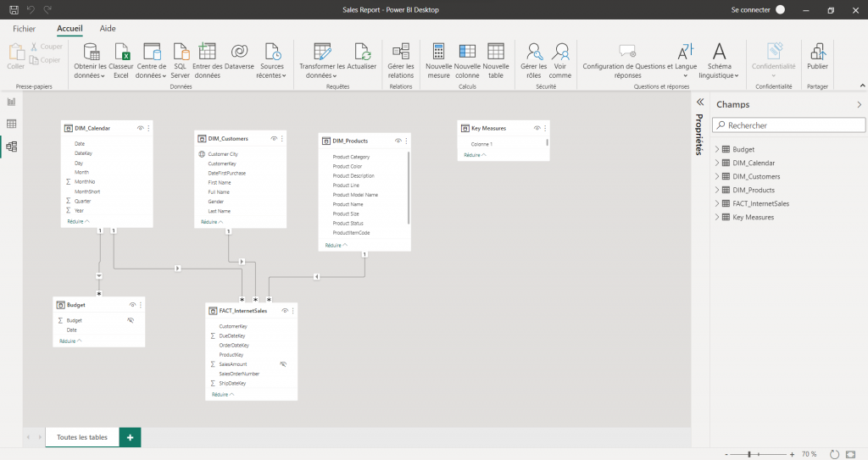The height and width of the screenshot is (460, 868).
Task: Collapse DIM_Calendar card with Réduire
Action: click(78, 221)
